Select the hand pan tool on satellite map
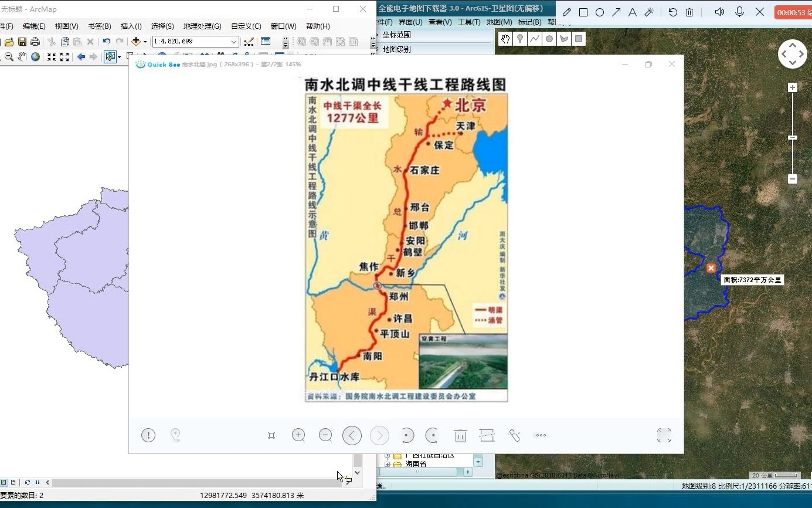The image size is (812, 508). pos(505,39)
